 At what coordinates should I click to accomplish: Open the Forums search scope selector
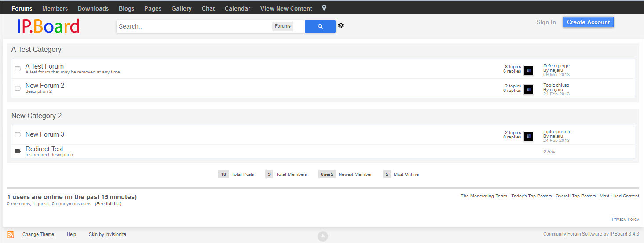pyautogui.click(x=282, y=26)
